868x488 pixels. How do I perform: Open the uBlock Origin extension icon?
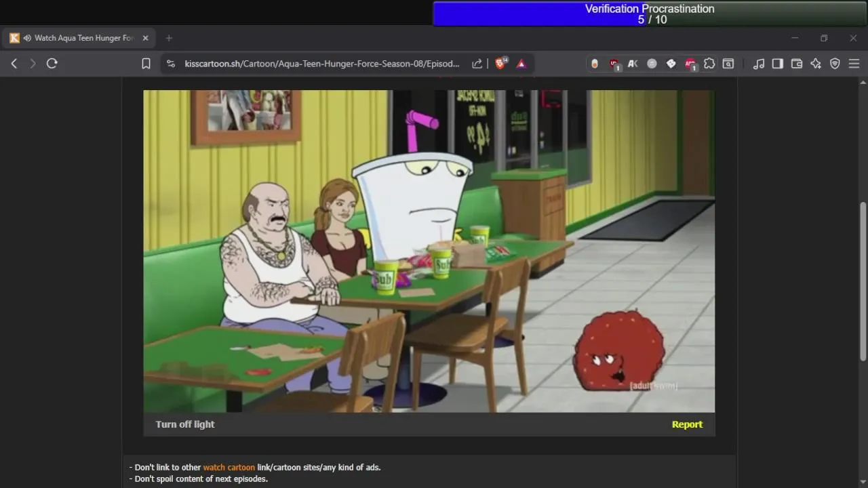click(x=614, y=64)
